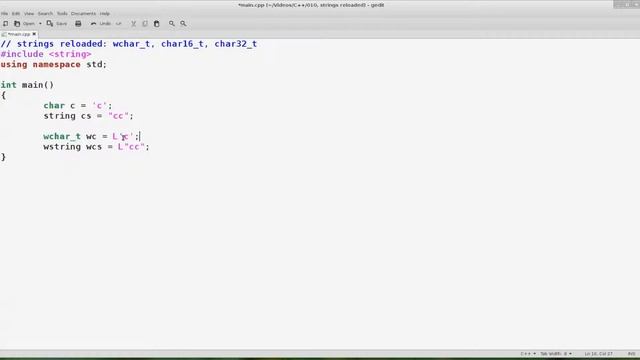Click the comment line 'strings reloaded'
The height and width of the screenshot is (360, 640).
tap(129, 44)
